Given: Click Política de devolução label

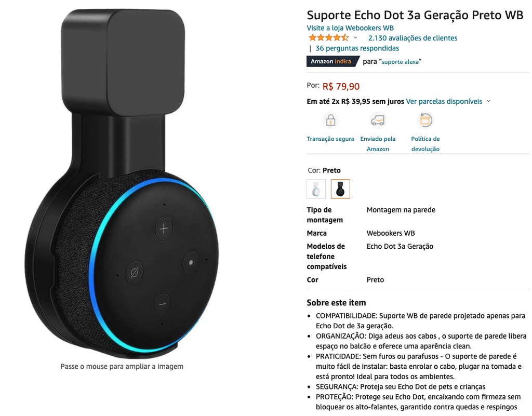Looking at the screenshot, I should 425,144.
